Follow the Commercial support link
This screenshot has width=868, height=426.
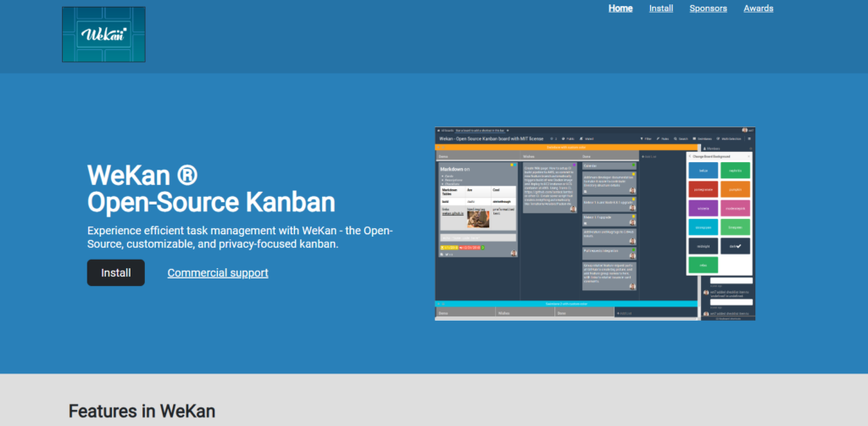click(x=218, y=272)
